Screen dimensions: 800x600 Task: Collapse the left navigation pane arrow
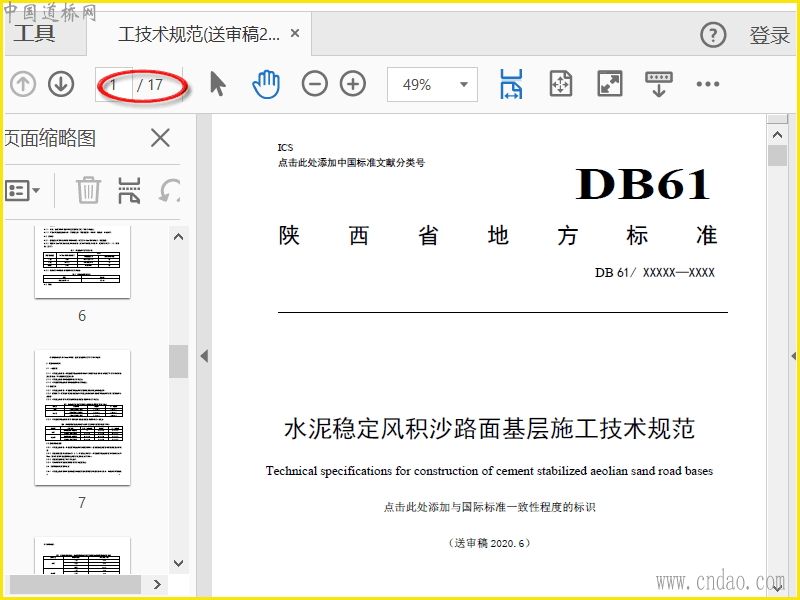coord(204,356)
